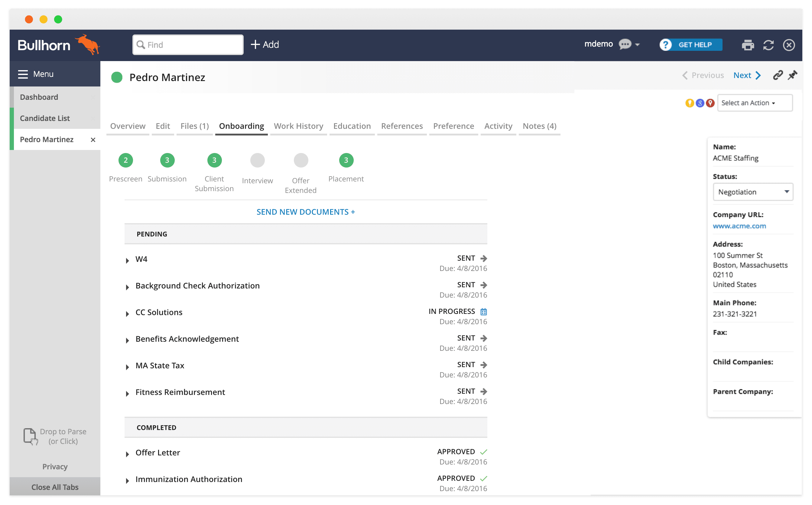Open the Negotiation status dropdown

pos(752,192)
